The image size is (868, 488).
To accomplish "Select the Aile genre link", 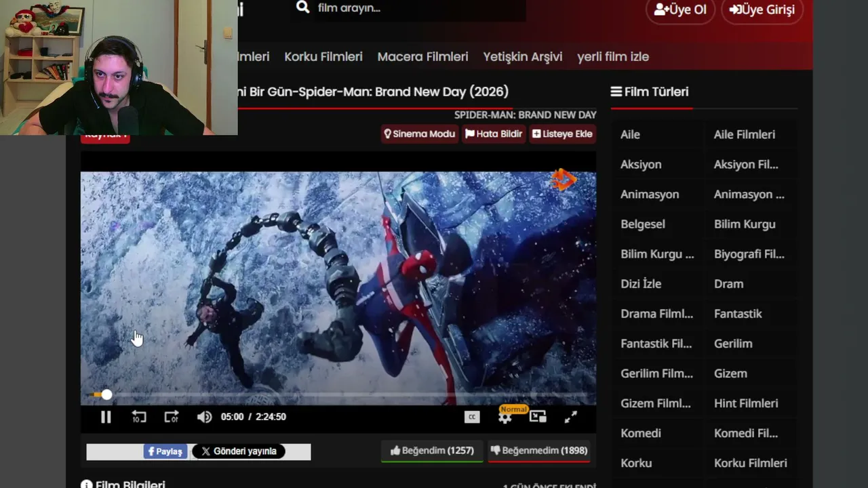I will click(x=630, y=134).
